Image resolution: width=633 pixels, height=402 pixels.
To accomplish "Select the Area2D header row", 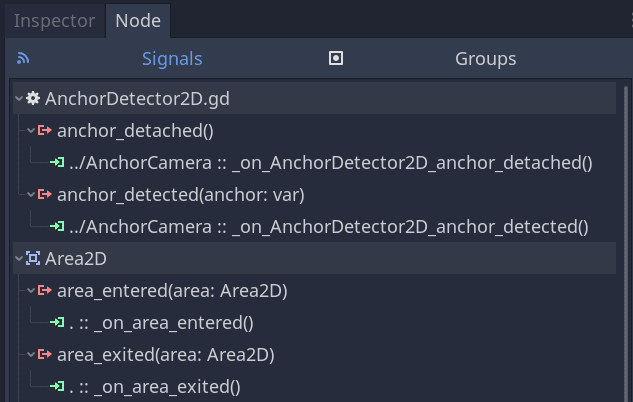I will click(x=314, y=258).
